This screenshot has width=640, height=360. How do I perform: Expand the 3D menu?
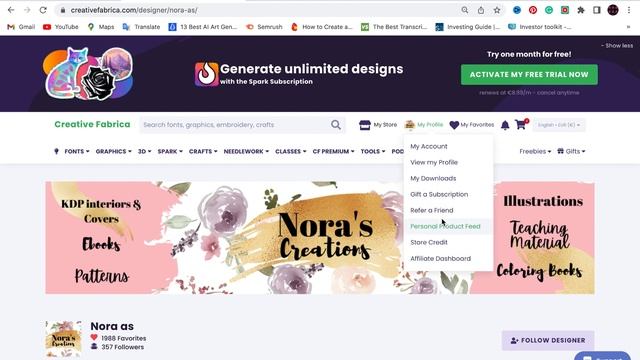pyautogui.click(x=144, y=151)
